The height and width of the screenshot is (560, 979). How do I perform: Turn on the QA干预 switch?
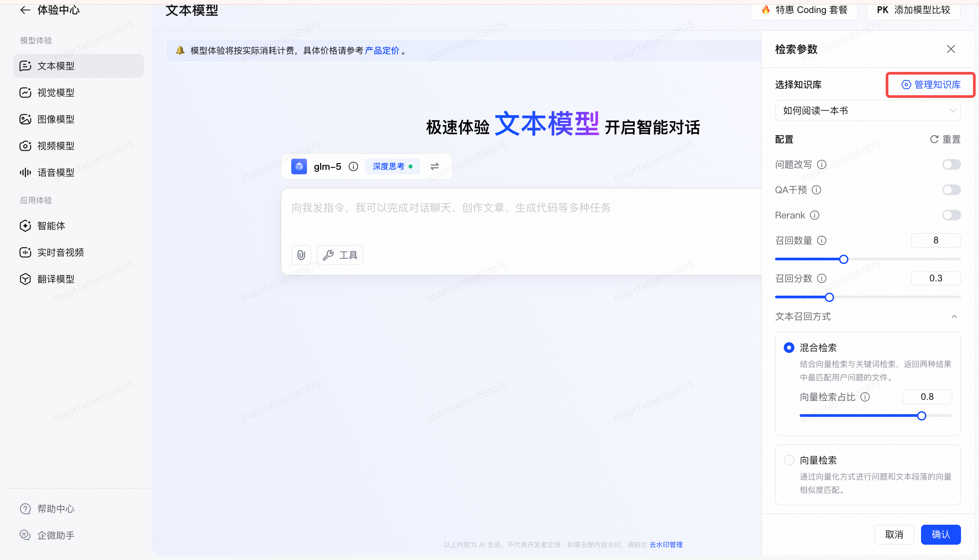click(951, 190)
